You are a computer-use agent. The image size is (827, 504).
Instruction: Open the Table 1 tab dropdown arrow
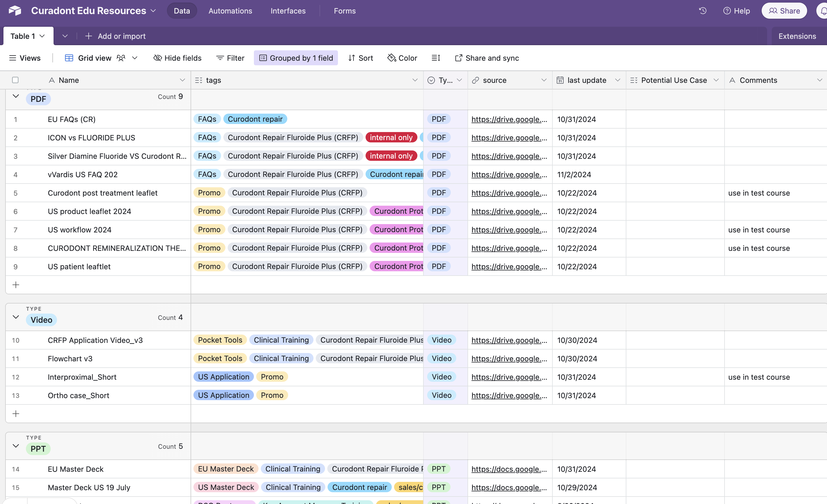(42, 36)
